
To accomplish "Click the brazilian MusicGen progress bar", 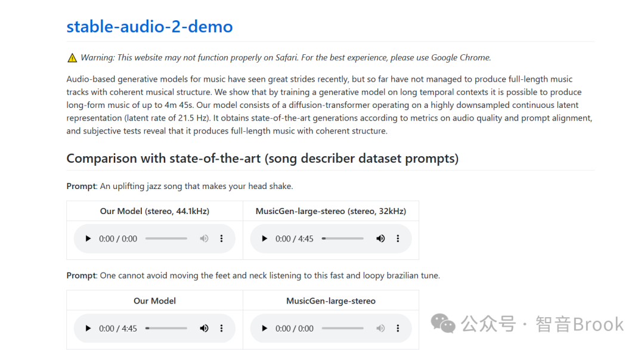I will point(342,328).
